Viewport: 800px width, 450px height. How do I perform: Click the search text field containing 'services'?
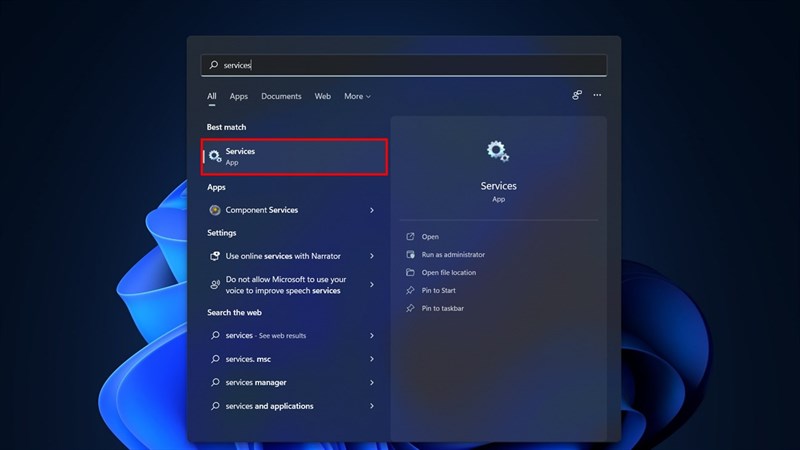tap(404, 65)
